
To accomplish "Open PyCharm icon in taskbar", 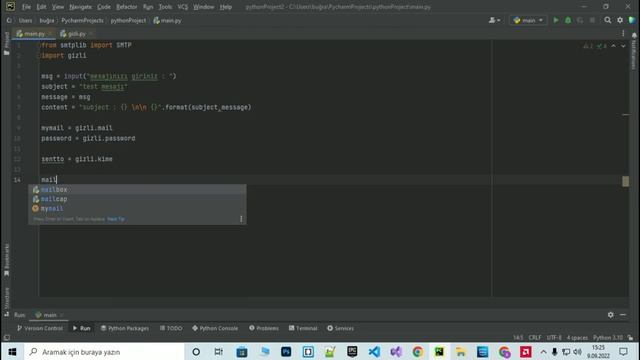I will pyautogui.click(x=439, y=351).
